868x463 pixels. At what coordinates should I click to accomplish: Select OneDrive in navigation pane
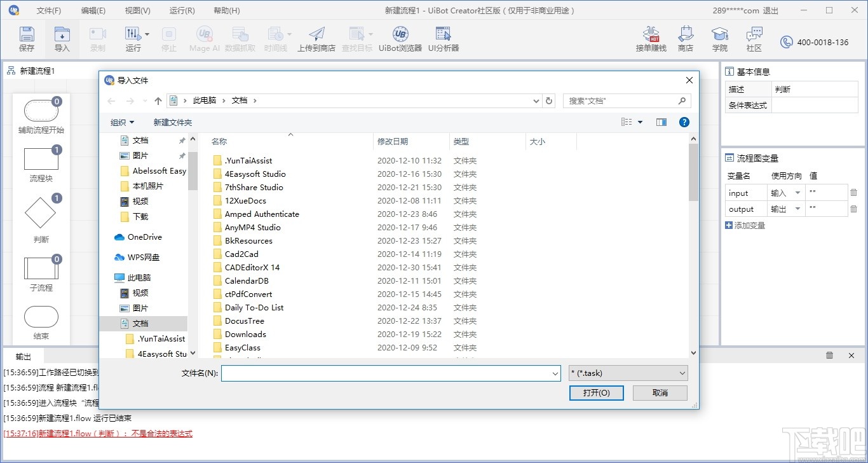138,237
